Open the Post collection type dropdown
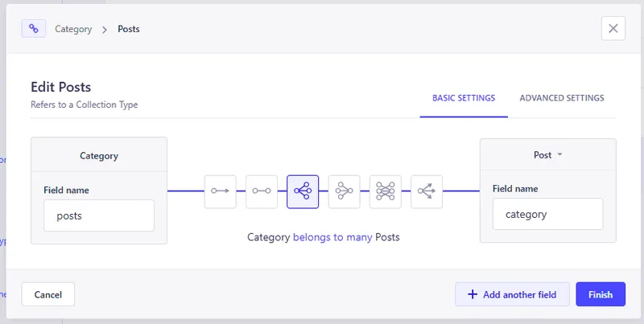The width and height of the screenshot is (644, 324). 547,155
